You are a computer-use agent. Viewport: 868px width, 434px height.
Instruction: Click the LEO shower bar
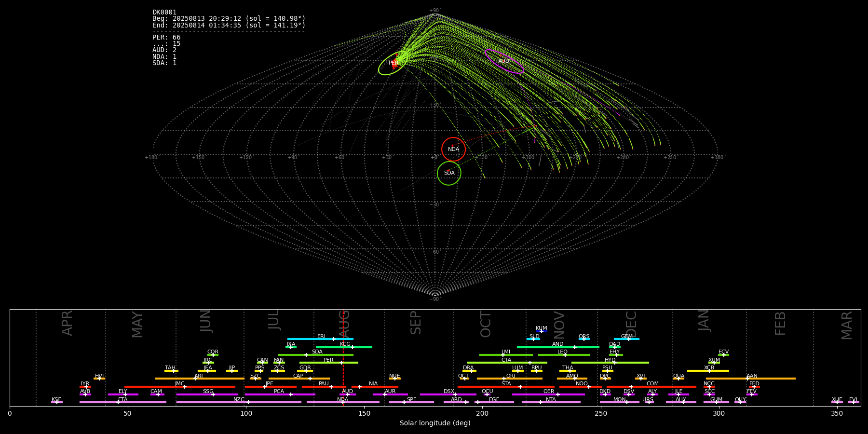[564, 355]
